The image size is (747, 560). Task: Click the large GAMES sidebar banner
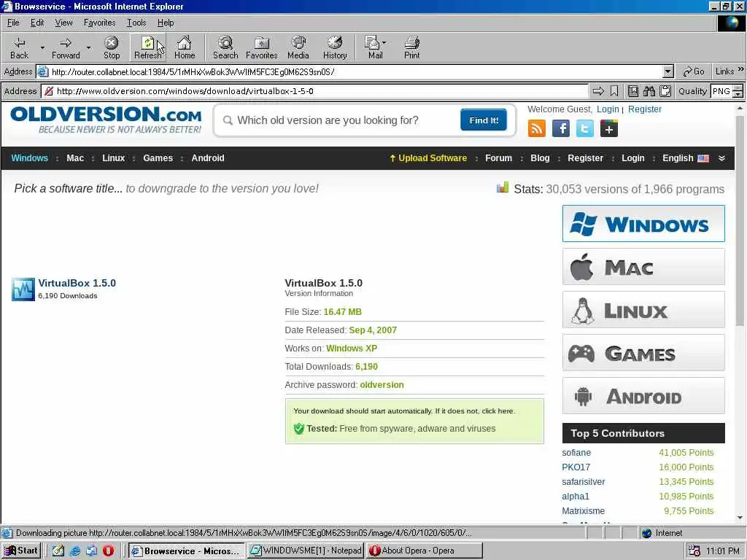coord(643,353)
